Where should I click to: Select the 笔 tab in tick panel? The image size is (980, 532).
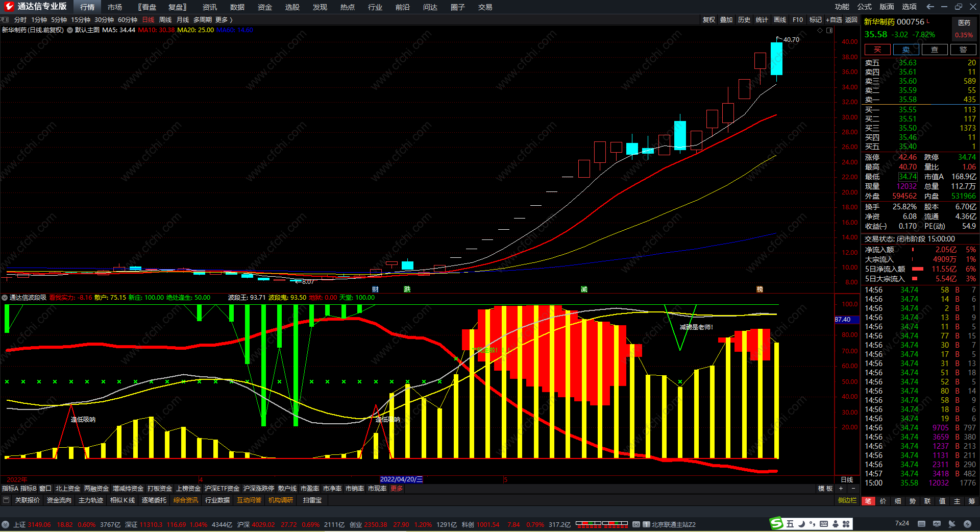coord(868,501)
